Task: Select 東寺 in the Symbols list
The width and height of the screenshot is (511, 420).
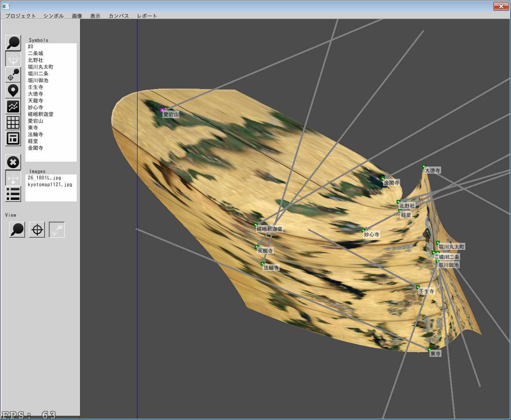Action: click(51, 128)
